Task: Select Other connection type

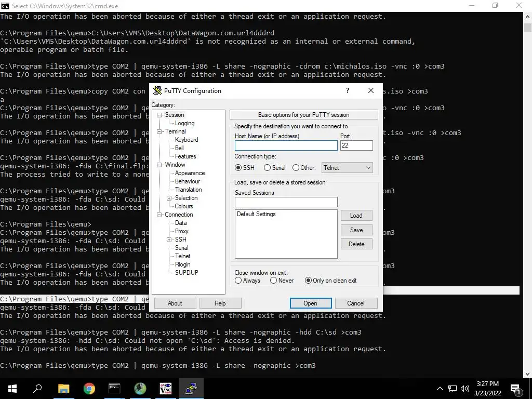Action: click(x=304, y=168)
